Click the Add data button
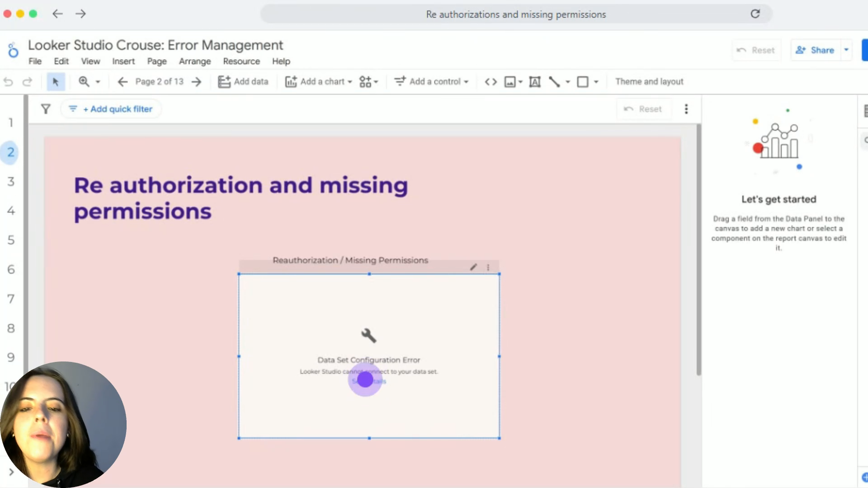The width and height of the screenshot is (868, 488). (x=243, y=82)
